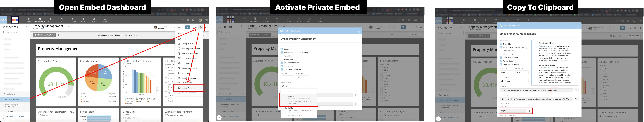Click the Filter by name field in the first panel
This screenshot has width=644, height=122.
click(x=15, y=32)
